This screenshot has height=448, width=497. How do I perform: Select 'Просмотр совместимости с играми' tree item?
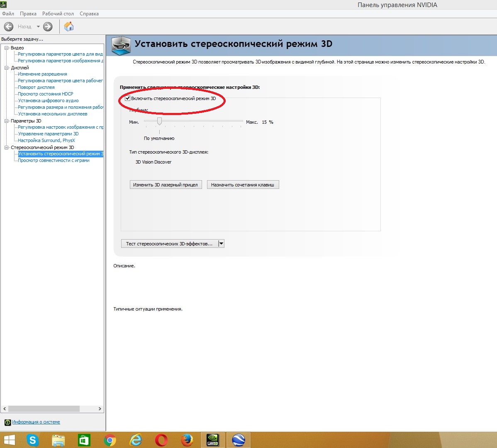(54, 160)
